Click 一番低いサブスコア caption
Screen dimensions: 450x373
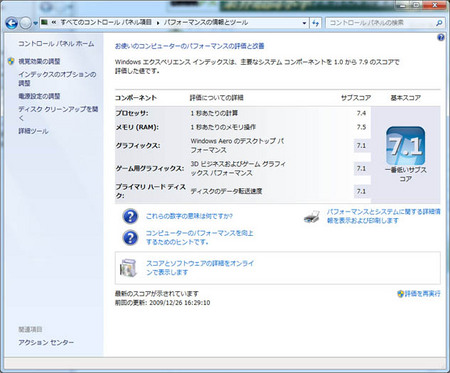pyautogui.click(x=406, y=174)
